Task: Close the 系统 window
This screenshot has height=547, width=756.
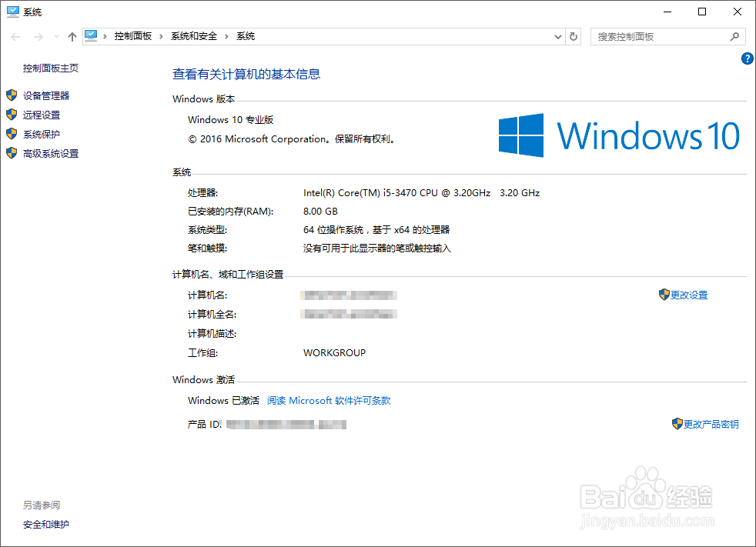Action: point(738,12)
